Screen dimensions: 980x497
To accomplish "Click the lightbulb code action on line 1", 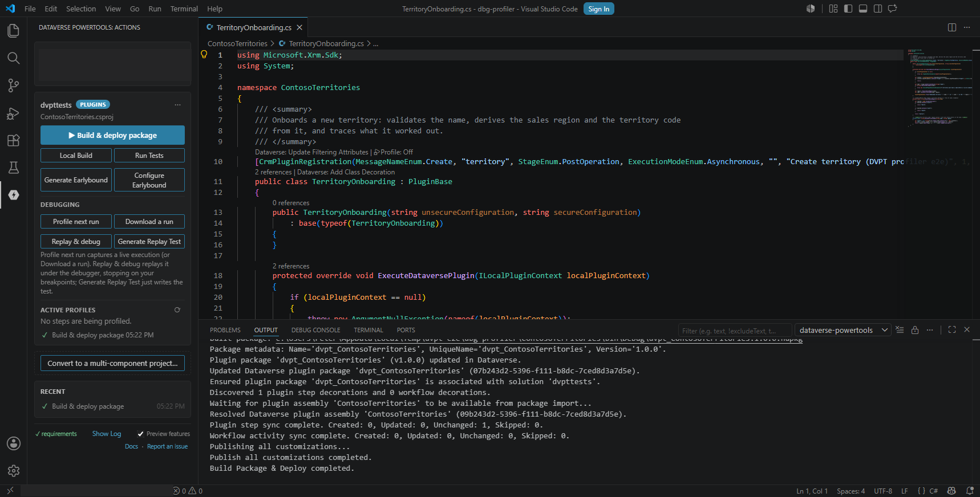I will pos(204,55).
